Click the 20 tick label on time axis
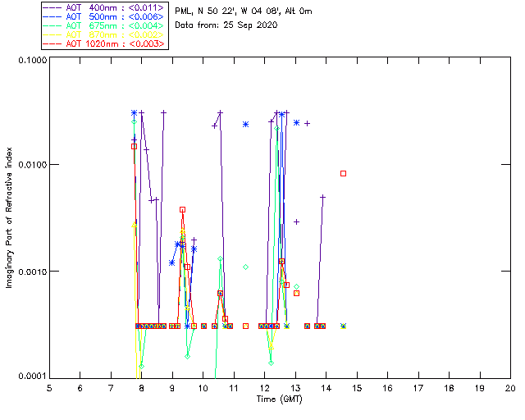525x420 pixels. [x=509, y=387]
